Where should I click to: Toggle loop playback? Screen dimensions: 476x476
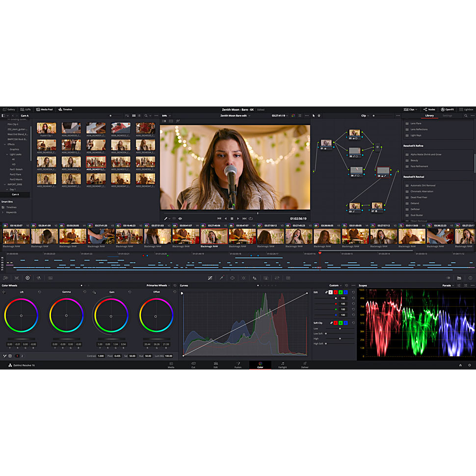251,218
